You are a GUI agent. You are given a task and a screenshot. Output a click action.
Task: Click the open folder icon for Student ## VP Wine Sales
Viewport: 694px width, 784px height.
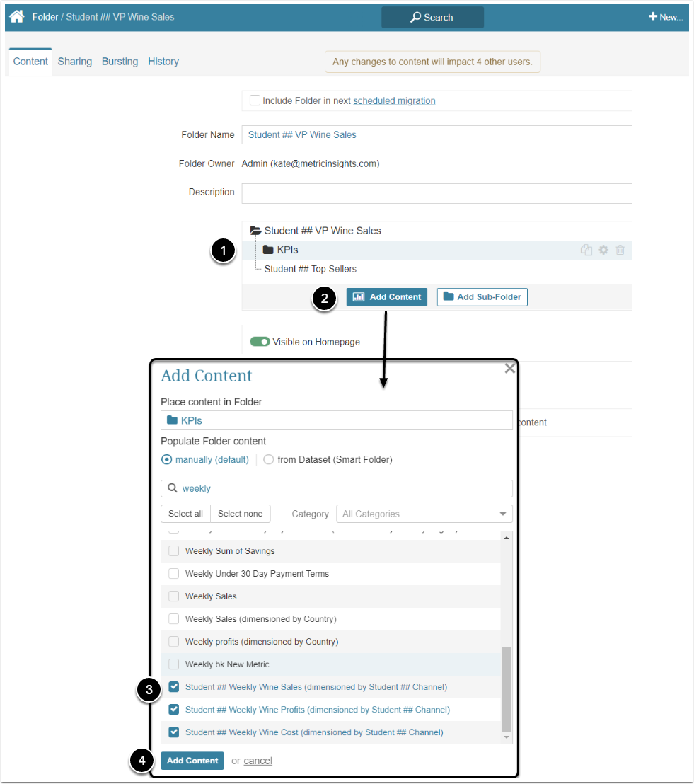(x=256, y=231)
